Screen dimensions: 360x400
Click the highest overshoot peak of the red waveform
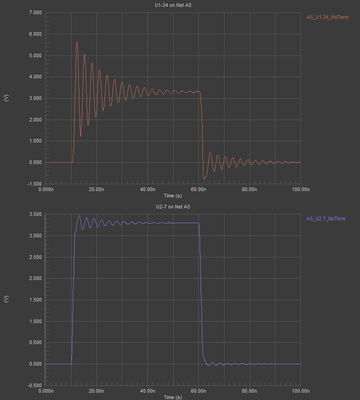tap(77, 43)
